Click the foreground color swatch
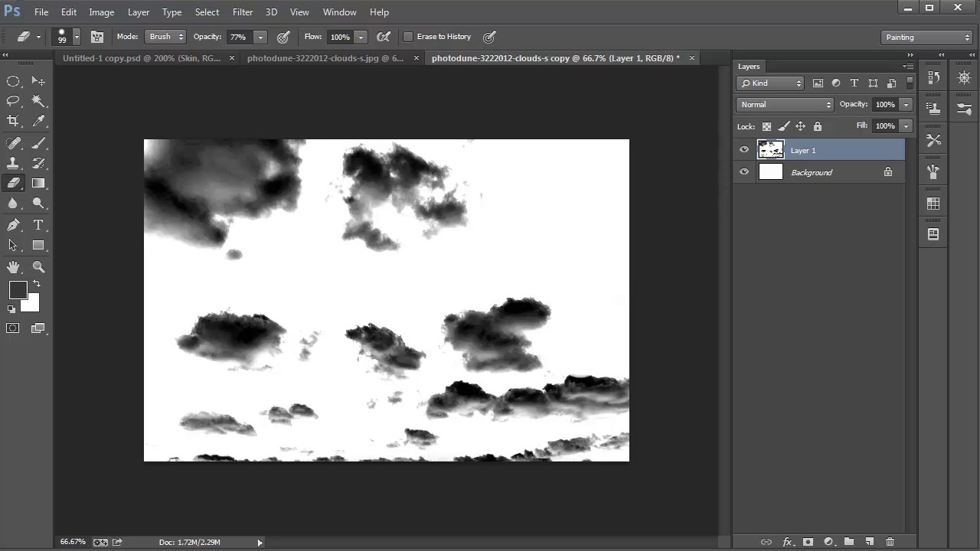The width and height of the screenshot is (980, 551). click(18, 290)
